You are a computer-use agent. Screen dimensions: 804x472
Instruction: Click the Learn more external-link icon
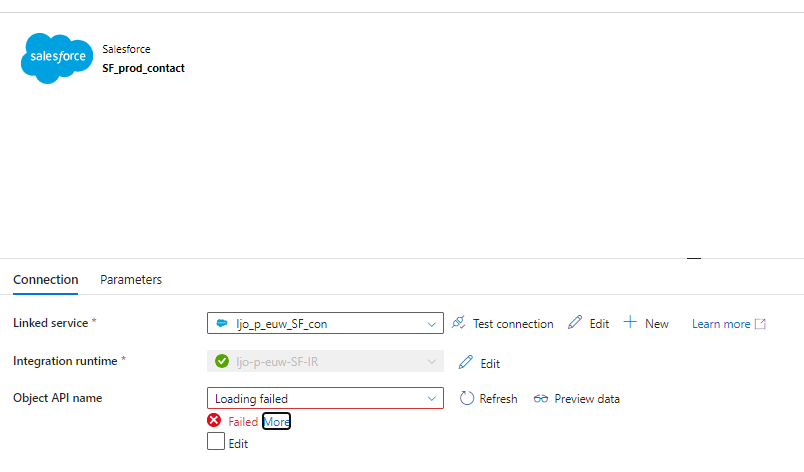click(x=760, y=324)
